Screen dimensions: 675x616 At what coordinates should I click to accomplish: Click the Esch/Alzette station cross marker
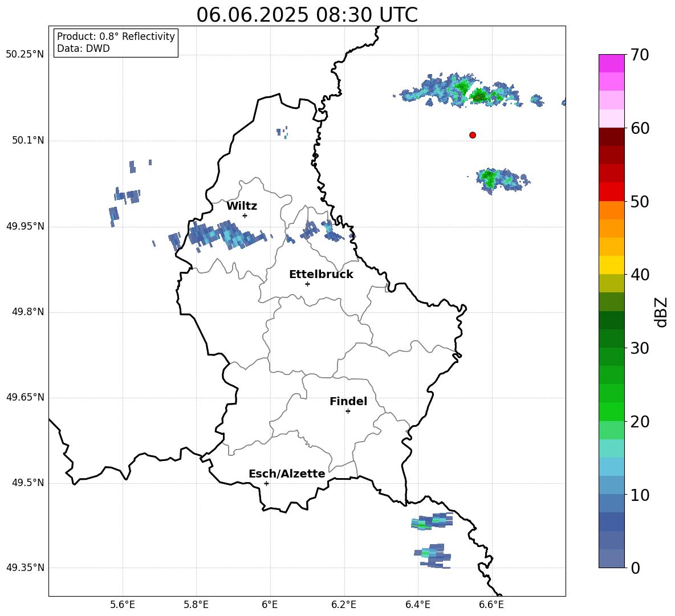(266, 483)
